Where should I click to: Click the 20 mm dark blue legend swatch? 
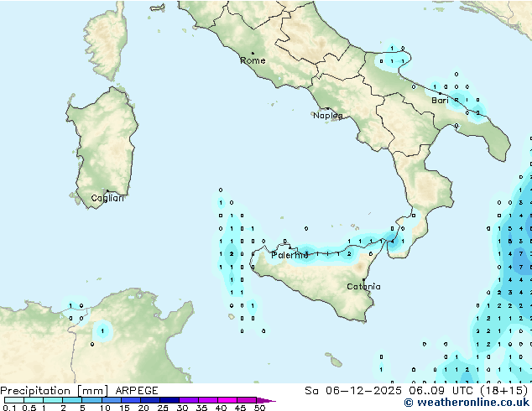point(150,400)
